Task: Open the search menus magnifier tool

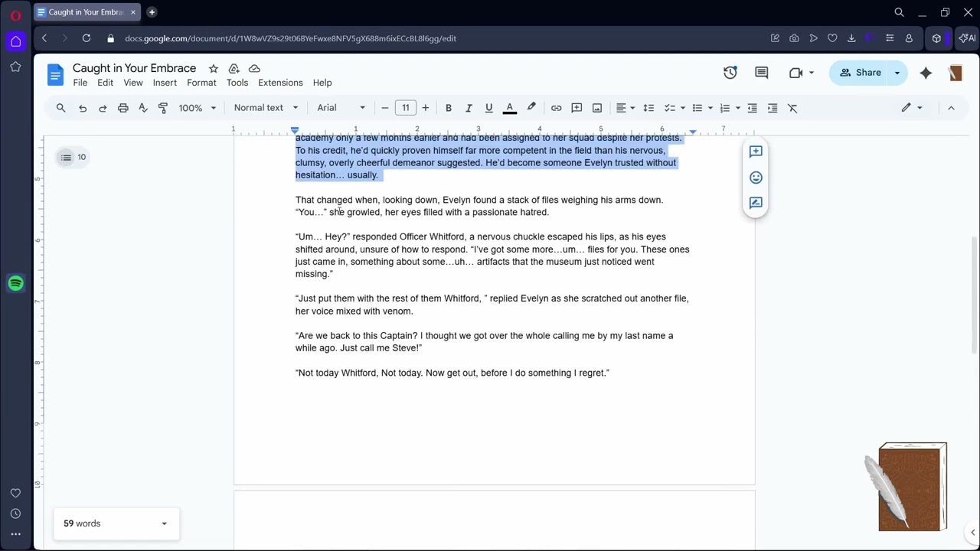Action: point(60,108)
